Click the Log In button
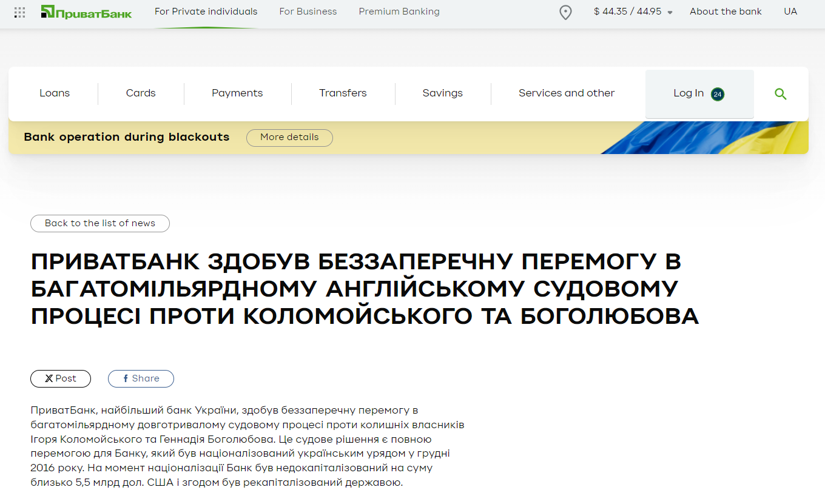 [699, 94]
